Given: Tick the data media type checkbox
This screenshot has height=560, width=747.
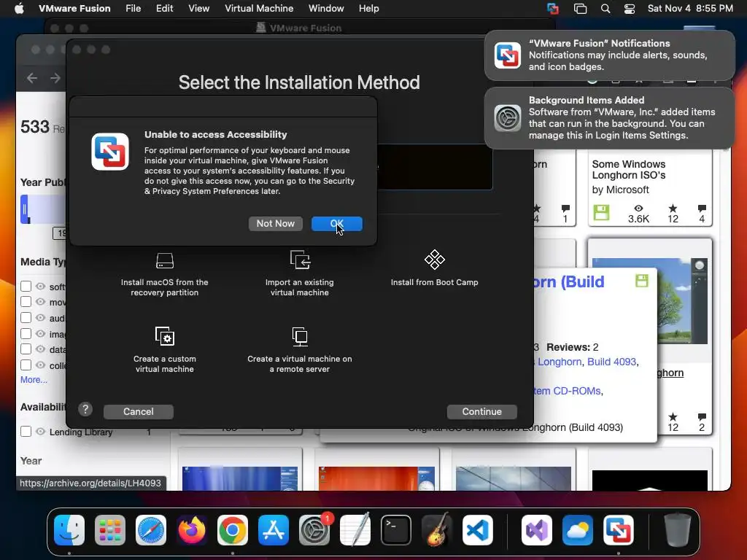Looking at the screenshot, I should tap(26, 349).
